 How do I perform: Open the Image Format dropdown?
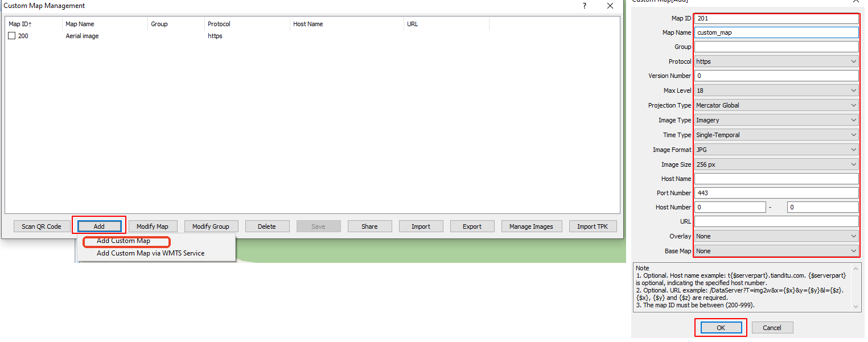[776, 150]
